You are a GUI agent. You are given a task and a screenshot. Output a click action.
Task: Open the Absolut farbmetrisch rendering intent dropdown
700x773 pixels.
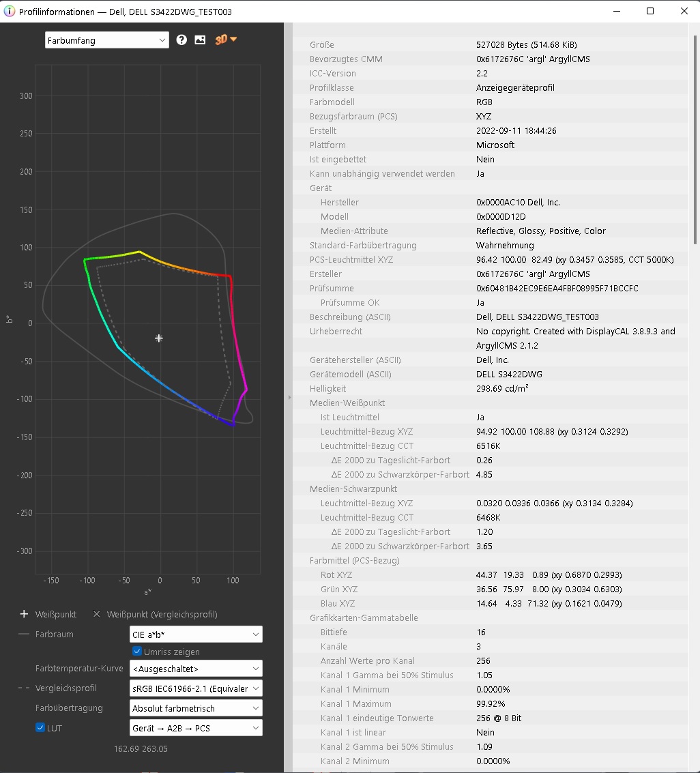(196, 708)
